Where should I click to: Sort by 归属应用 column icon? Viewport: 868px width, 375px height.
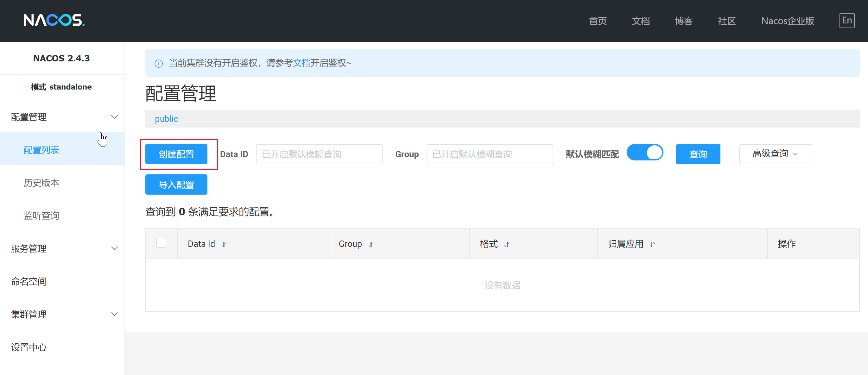tap(652, 244)
